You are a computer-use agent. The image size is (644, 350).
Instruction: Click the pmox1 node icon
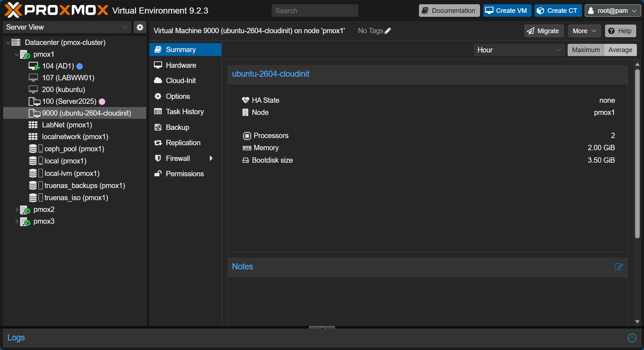click(x=25, y=54)
